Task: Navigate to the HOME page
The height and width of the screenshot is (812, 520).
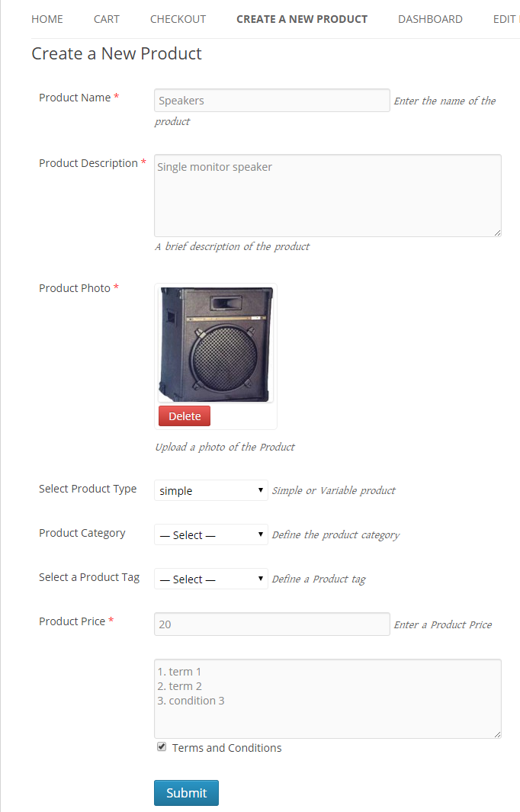Action: point(47,18)
